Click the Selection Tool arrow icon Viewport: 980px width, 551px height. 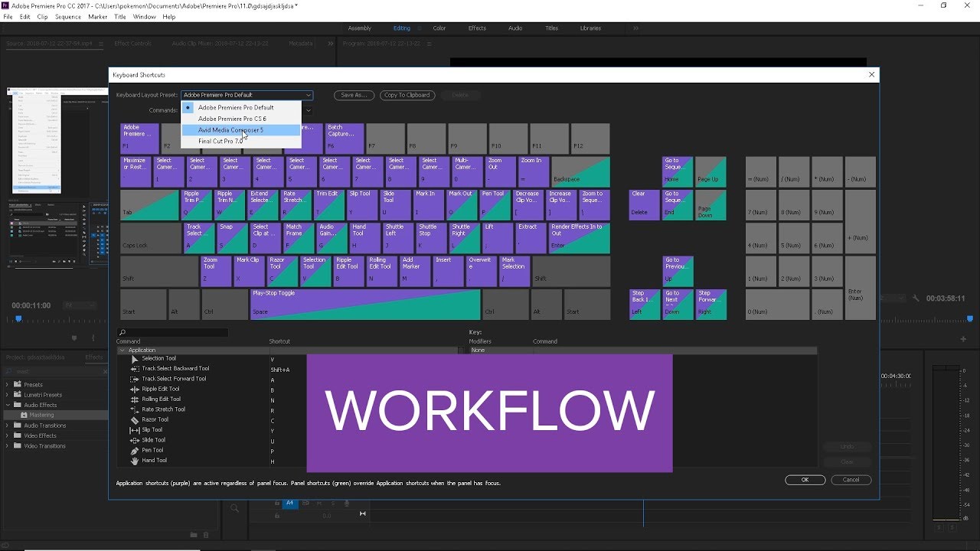tap(135, 358)
